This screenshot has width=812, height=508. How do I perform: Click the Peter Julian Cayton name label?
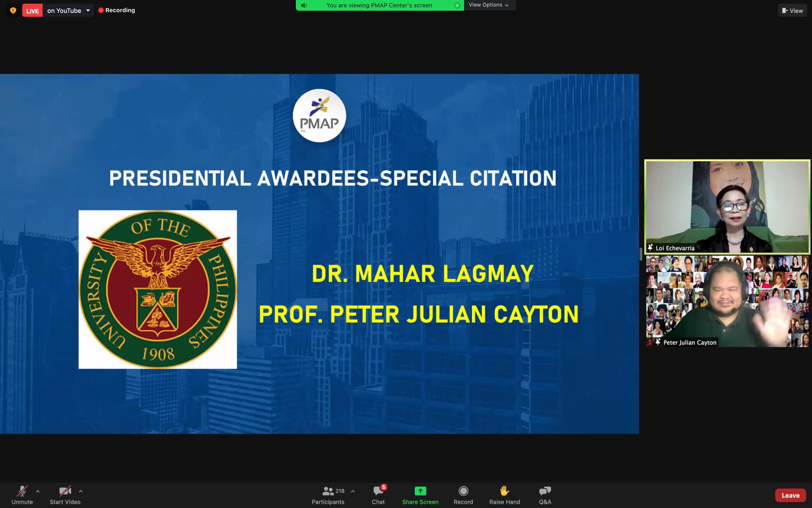point(690,342)
